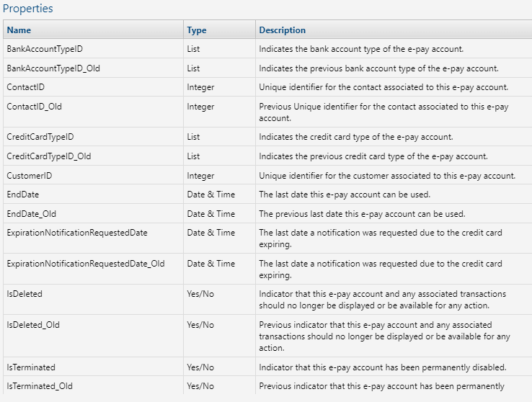Select the CreditCardTypeID property row
The width and height of the screenshot is (532, 402).
(x=40, y=137)
